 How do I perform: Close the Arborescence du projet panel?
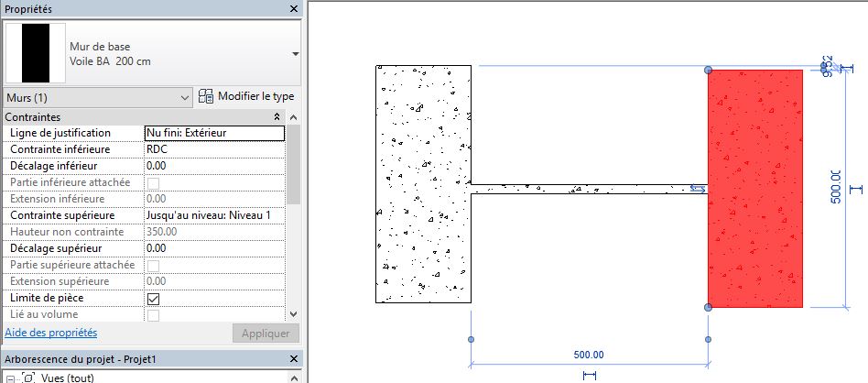293,358
